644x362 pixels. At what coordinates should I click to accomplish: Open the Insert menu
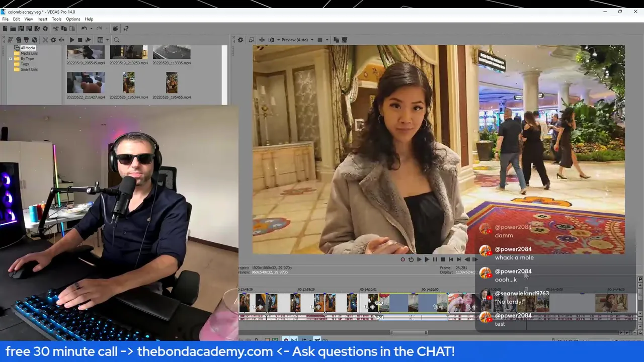[42, 19]
